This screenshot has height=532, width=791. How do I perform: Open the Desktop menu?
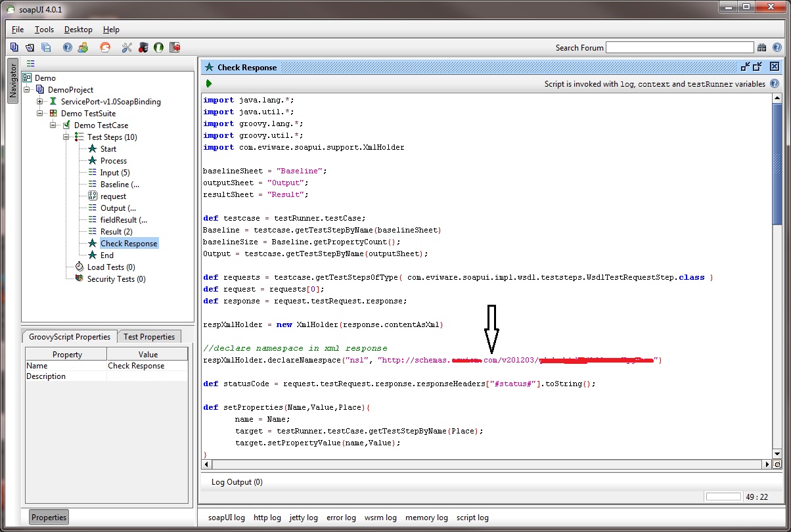click(78, 30)
